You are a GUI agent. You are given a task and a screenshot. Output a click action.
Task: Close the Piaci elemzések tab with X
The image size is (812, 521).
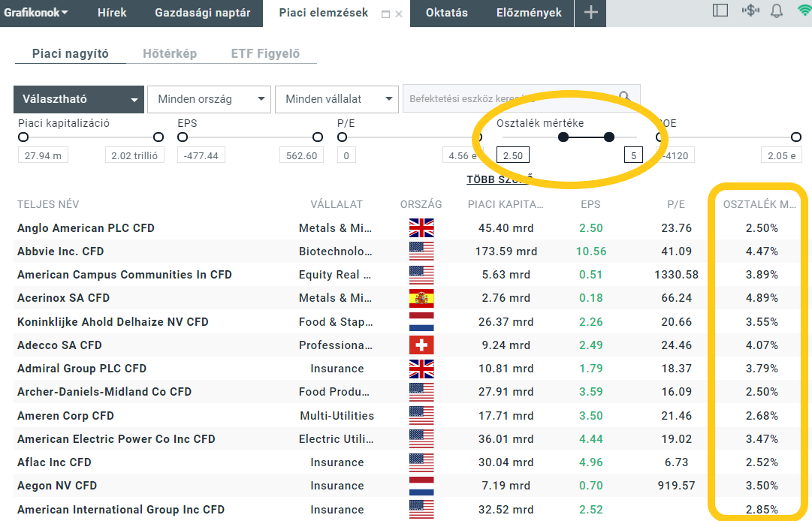pos(399,14)
